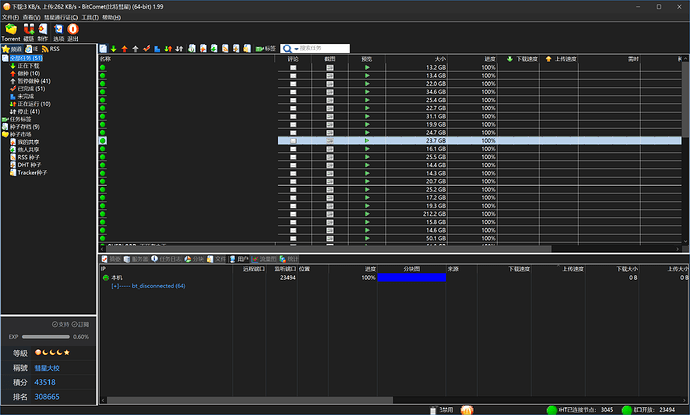Click the level stars rating icons
This screenshot has width=690, height=415.
point(52,353)
